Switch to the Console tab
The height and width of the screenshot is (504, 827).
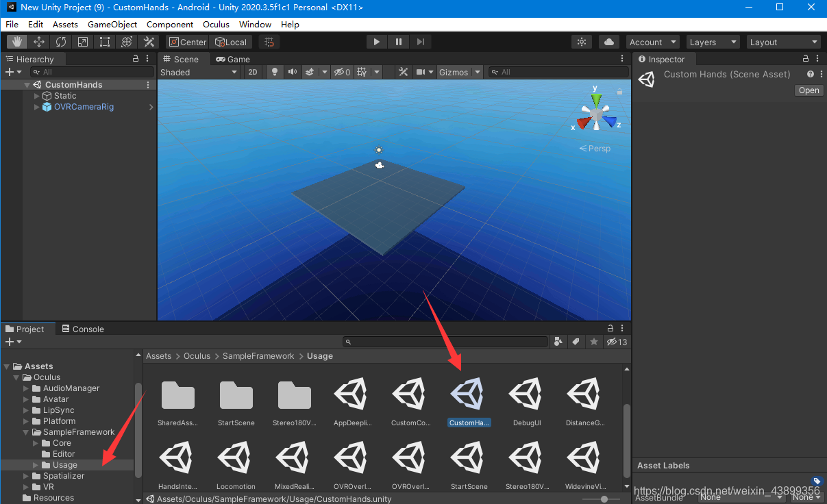pyautogui.click(x=82, y=329)
